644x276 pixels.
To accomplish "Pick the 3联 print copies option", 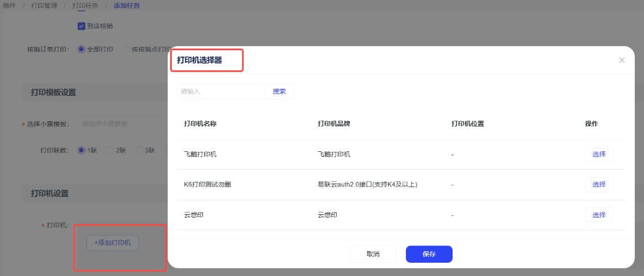I will tap(139, 151).
